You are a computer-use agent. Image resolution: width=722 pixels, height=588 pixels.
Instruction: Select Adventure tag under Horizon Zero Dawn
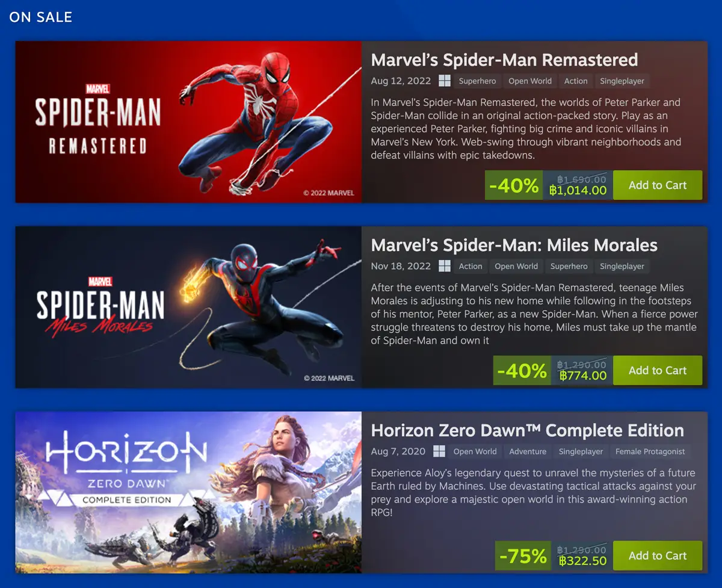pyautogui.click(x=528, y=451)
